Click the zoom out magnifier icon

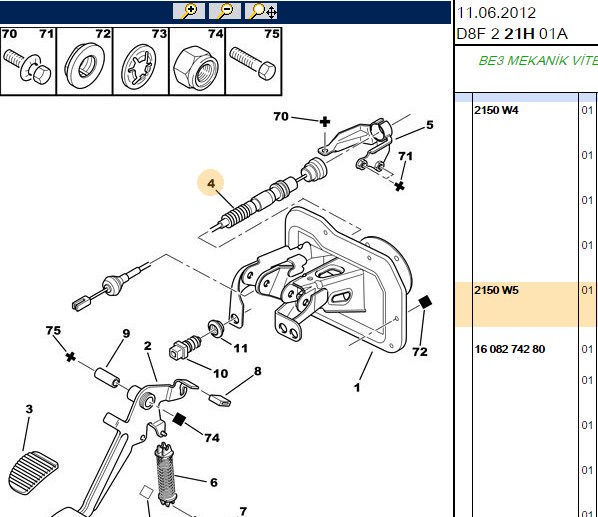click(225, 11)
